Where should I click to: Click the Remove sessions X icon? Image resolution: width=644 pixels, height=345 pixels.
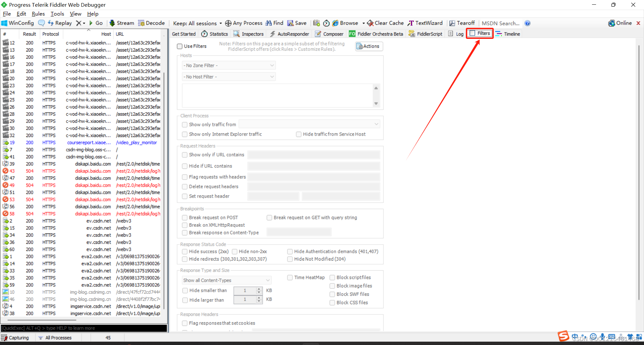click(x=78, y=23)
